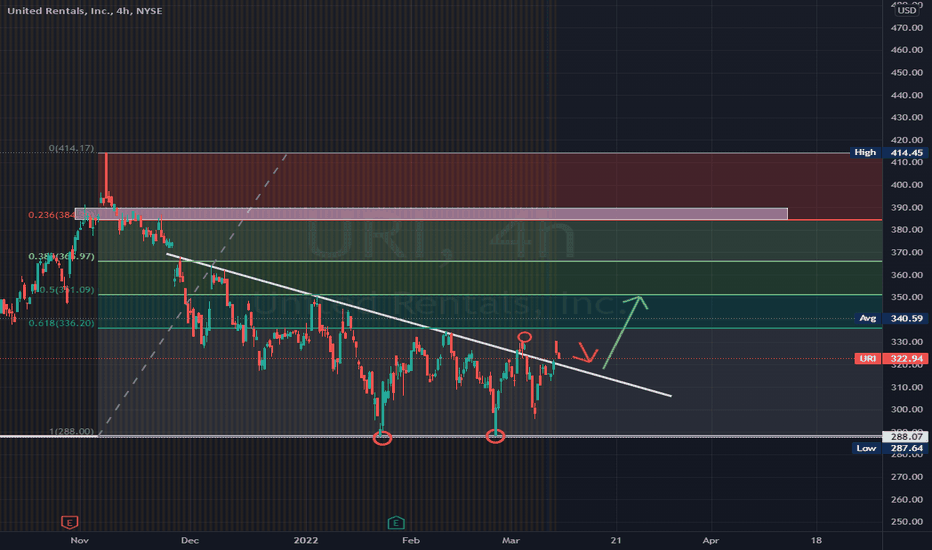Click the chart title United Rentals, Inc., 4h, NYSE

point(84,11)
